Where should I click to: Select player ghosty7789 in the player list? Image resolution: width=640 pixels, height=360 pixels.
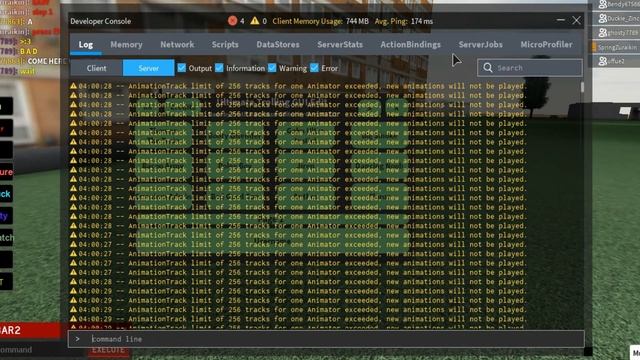point(617,32)
